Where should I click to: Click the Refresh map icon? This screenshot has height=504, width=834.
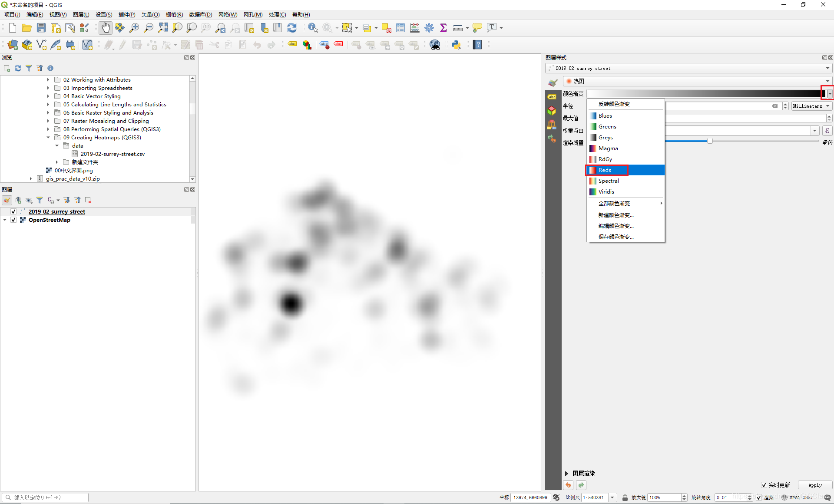tap(292, 28)
